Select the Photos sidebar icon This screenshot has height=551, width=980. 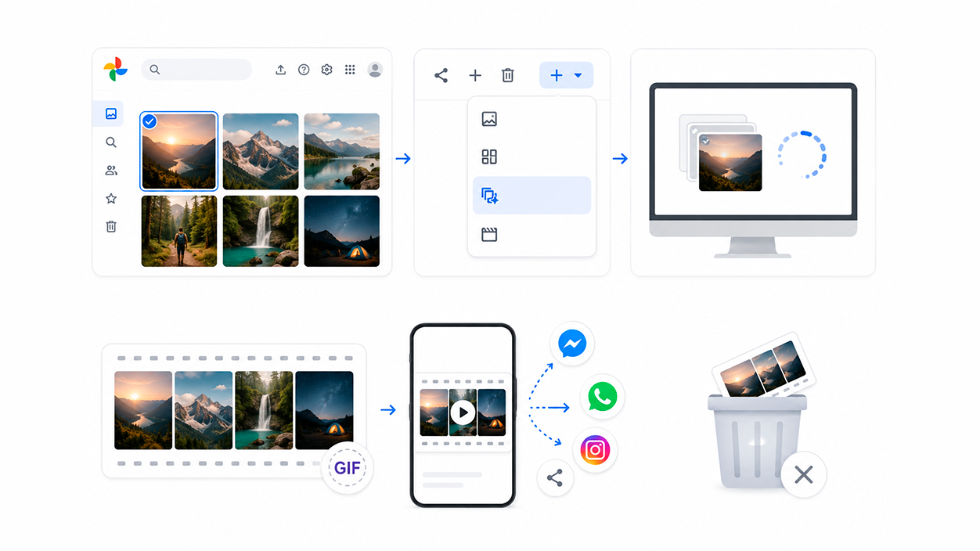pos(110,114)
